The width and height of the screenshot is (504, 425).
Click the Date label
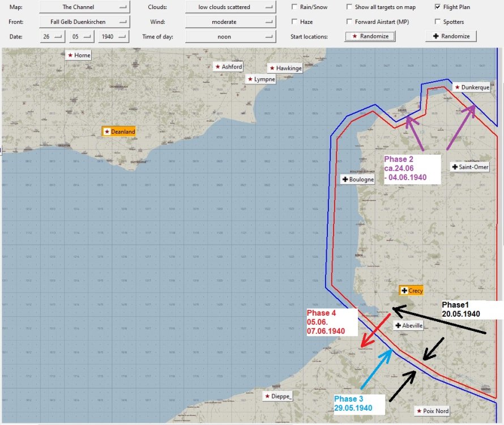pos(16,37)
